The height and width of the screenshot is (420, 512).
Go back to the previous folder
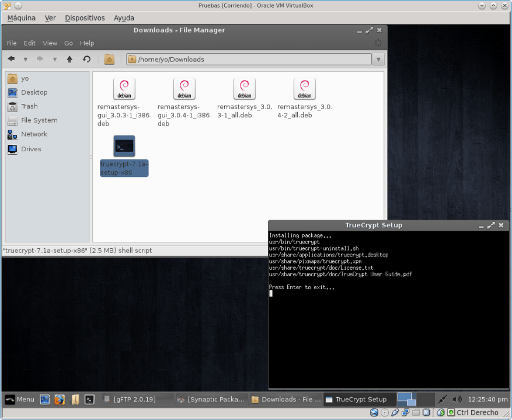click(10, 59)
